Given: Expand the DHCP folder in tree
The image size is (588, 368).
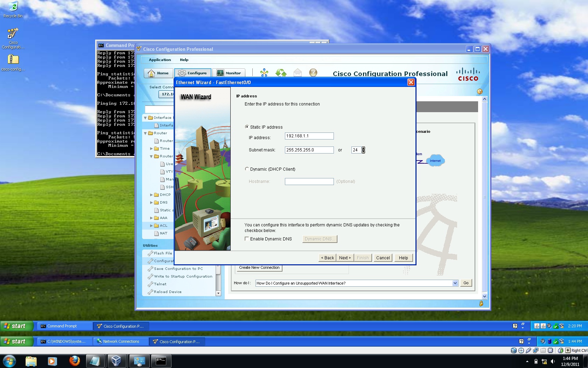Looking at the screenshot, I should pyautogui.click(x=152, y=195).
